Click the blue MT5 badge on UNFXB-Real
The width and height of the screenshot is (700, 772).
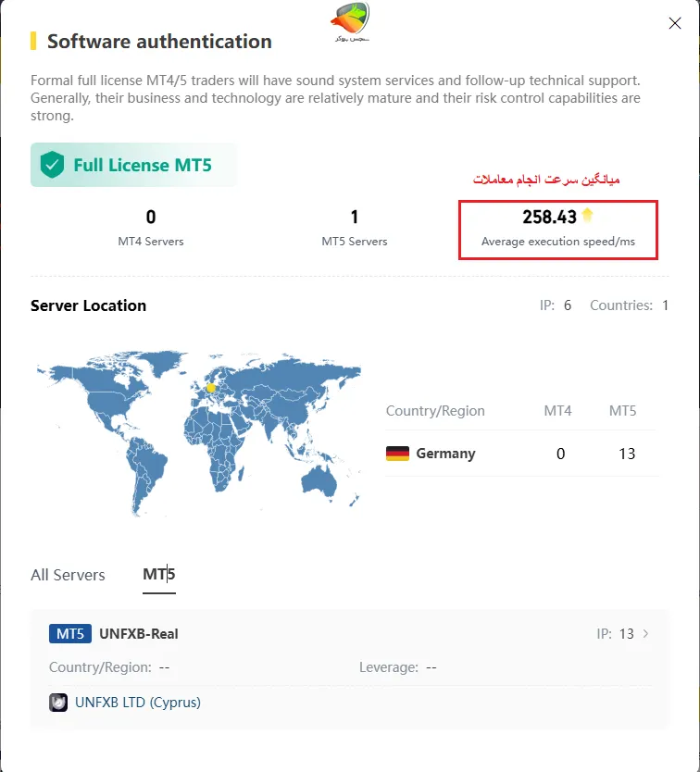[70, 634]
